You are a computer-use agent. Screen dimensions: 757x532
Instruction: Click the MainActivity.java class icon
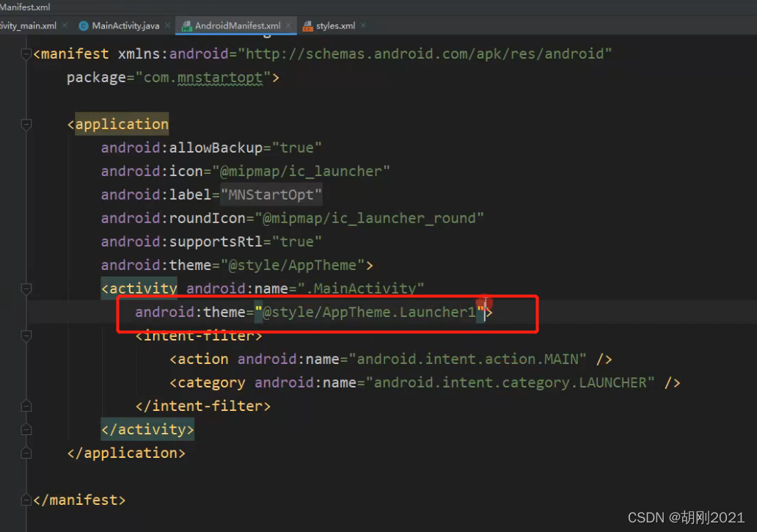pyautogui.click(x=84, y=26)
